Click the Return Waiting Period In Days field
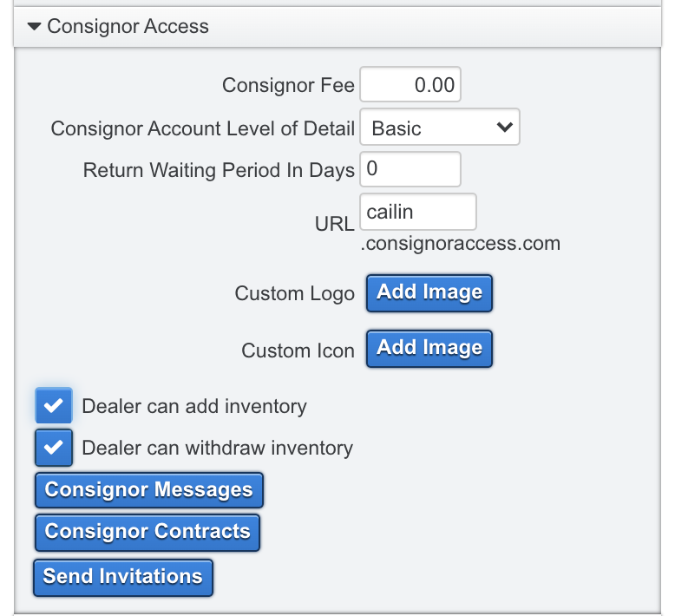Image resolution: width=675 pixels, height=616 pixels. pos(410,169)
